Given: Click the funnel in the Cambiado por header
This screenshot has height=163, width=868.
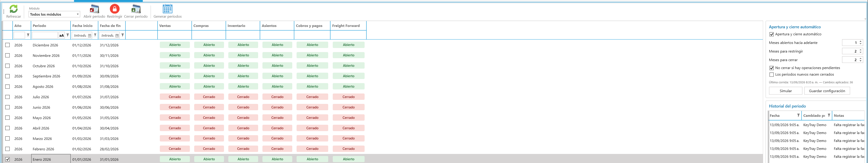Looking at the screenshot, I should coord(829,115).
